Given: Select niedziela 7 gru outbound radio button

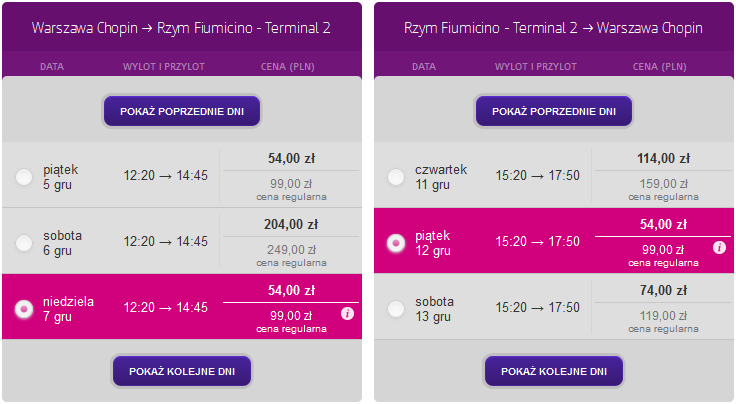Looking at the screenshot, I should 24,309.
